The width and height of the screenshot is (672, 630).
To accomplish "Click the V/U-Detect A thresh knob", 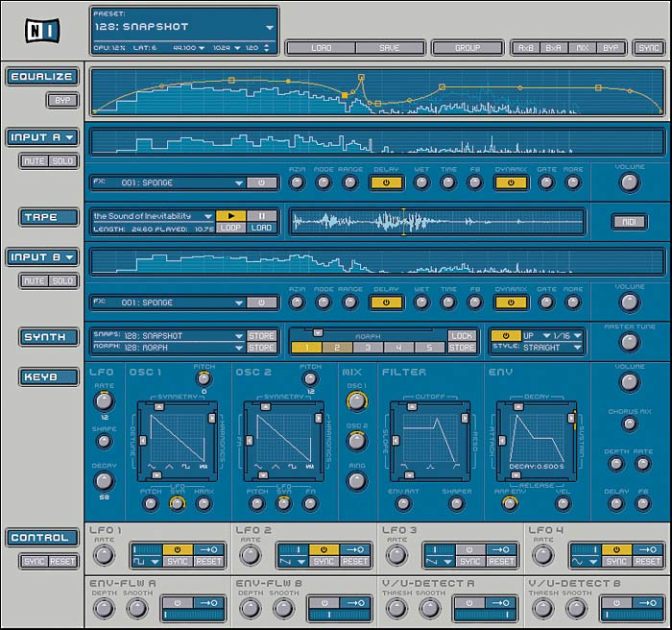I will pos(396,608).
